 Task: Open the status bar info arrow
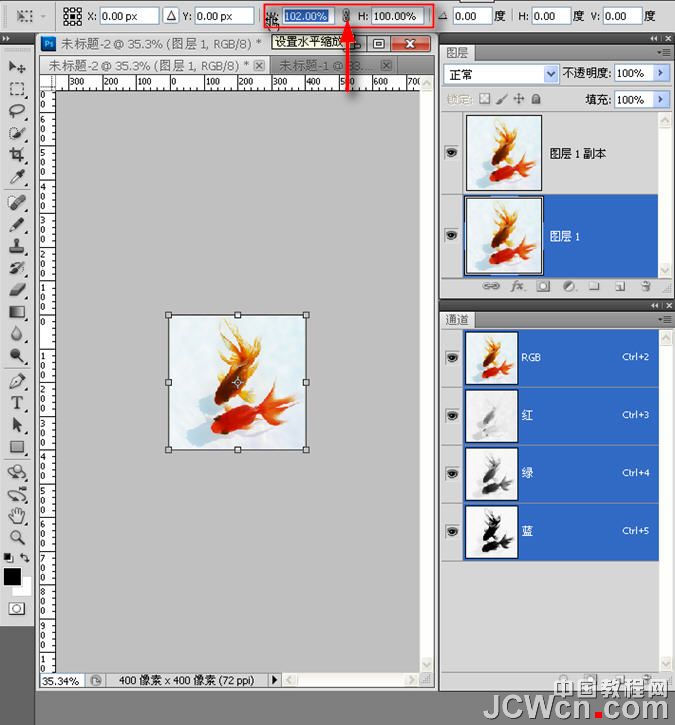point(275,680)
